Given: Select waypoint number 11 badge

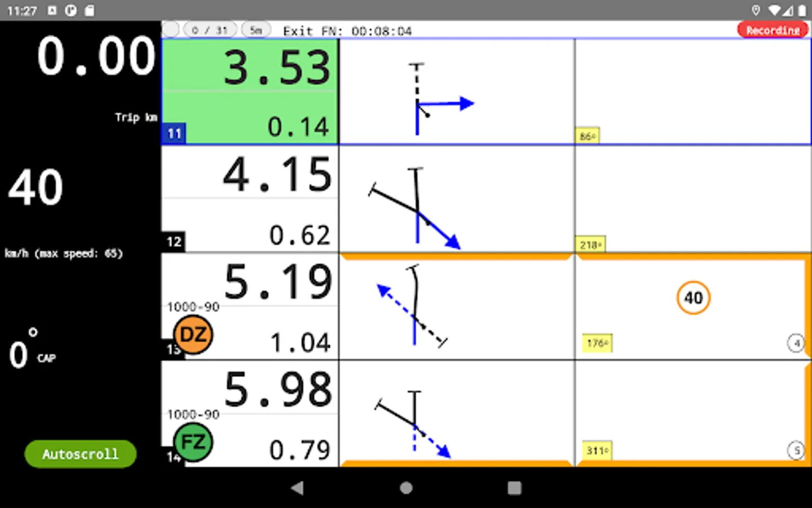Looking at the screenshot, I should pos(174,134).
